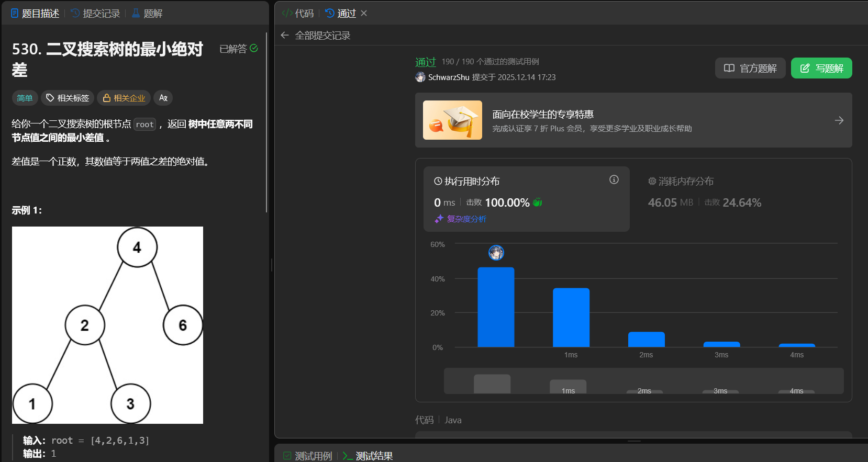Click the SchwarzShu avatar above the chart
The image size is (868, 462).
coord(496,253)
